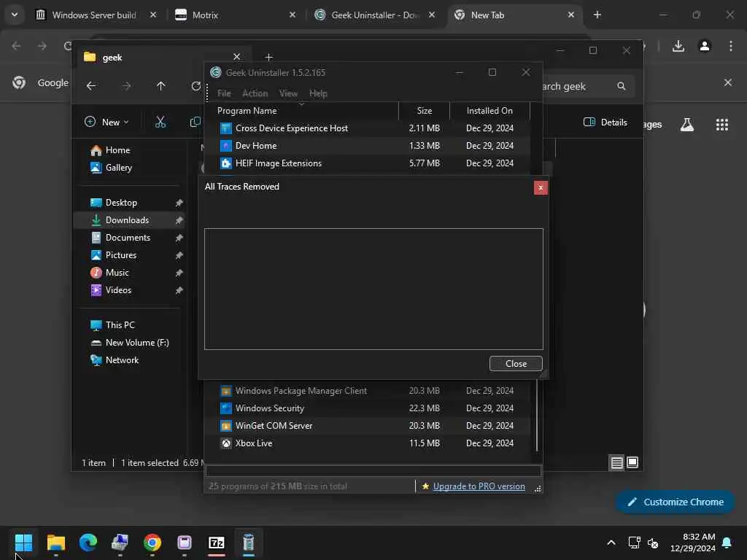Select the Windows Security program icon
Viewport: 747px width, 560px height.
click(226, 408)
